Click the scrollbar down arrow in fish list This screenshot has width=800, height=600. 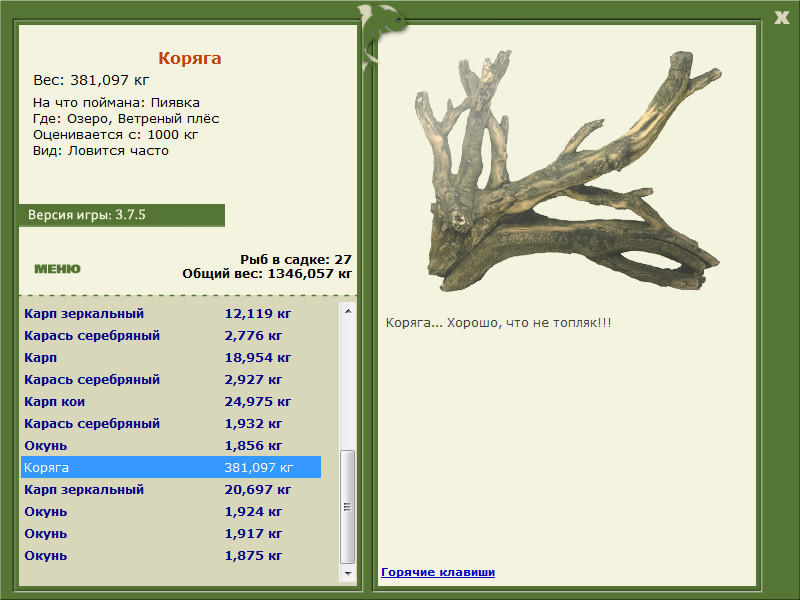tap(348, 573)
